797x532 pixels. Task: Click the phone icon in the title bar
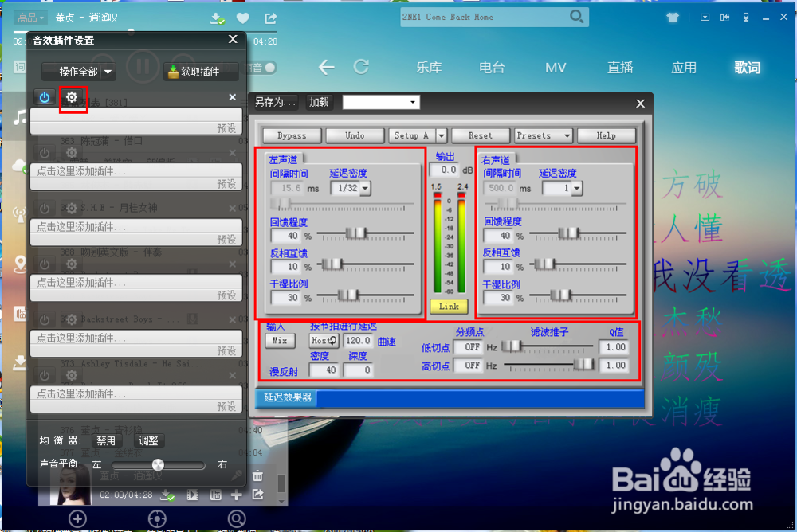coord(746,18)
